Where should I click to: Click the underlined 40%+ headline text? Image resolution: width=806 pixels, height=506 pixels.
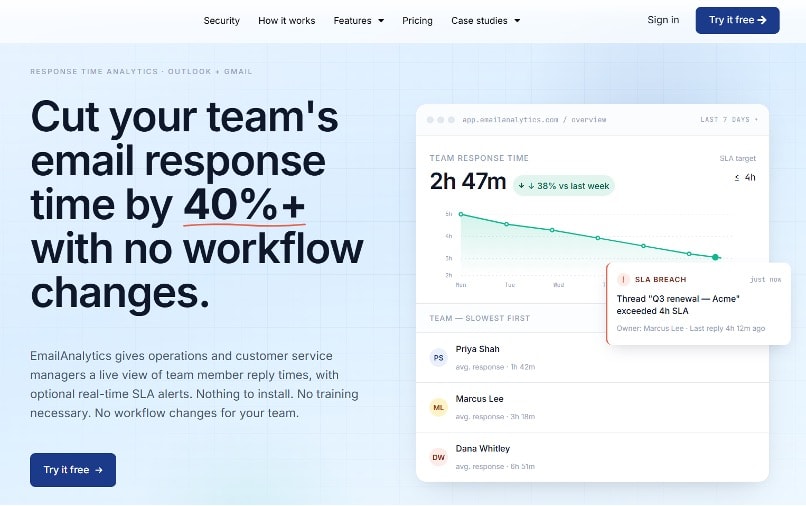point(244,205)
